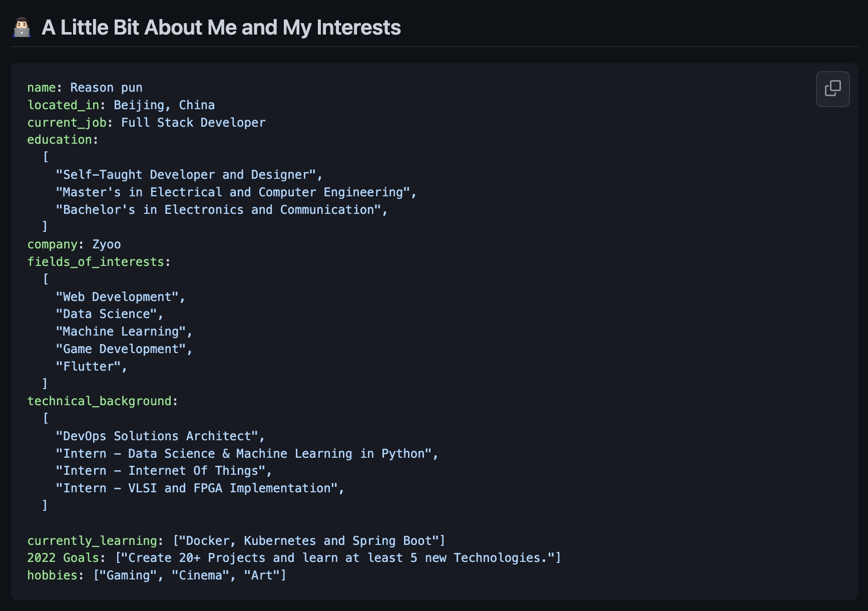Click the 'technical_background' key
Image resolution: width=868 pixels, height=611 pixels.
click(x=99, y=401)
